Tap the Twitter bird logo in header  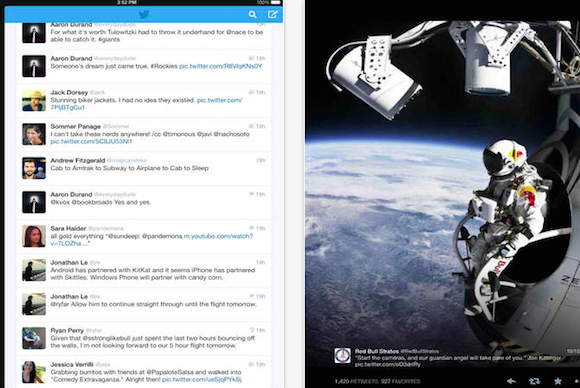(x=144, y=14)
